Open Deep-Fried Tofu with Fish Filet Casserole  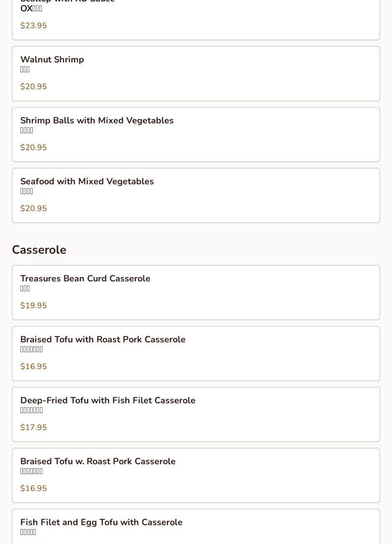(108, 401)
